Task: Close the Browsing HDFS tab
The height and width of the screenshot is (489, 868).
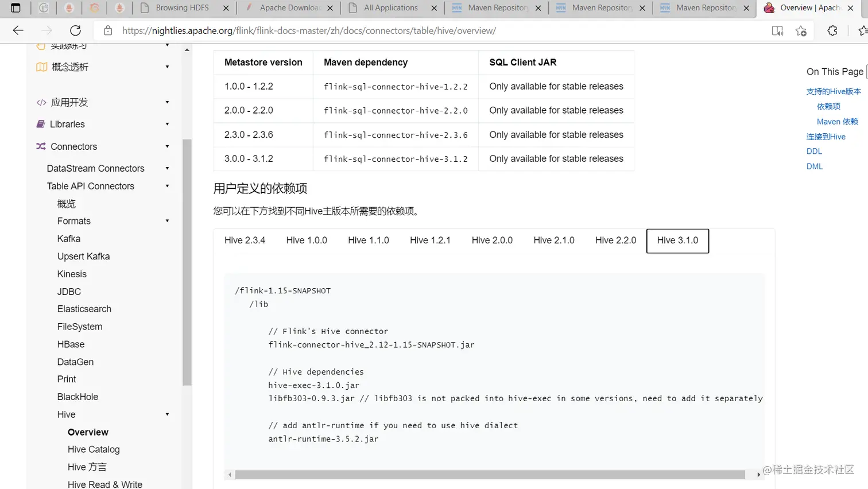Action: [x=226, y=8]
